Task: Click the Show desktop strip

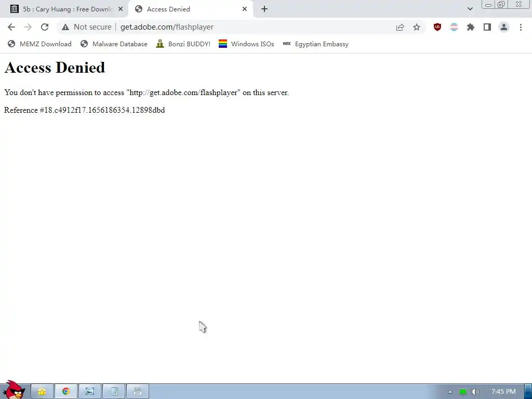Action: [528, 392]
